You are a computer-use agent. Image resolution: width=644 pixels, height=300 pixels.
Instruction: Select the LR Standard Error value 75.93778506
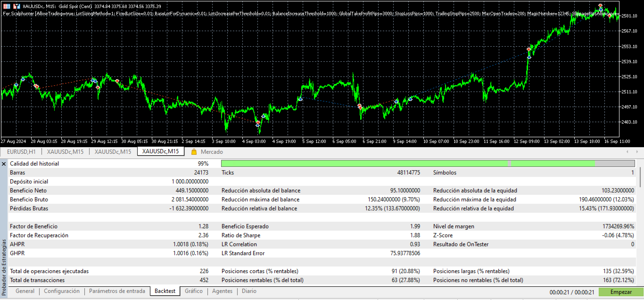click(404, 253)
